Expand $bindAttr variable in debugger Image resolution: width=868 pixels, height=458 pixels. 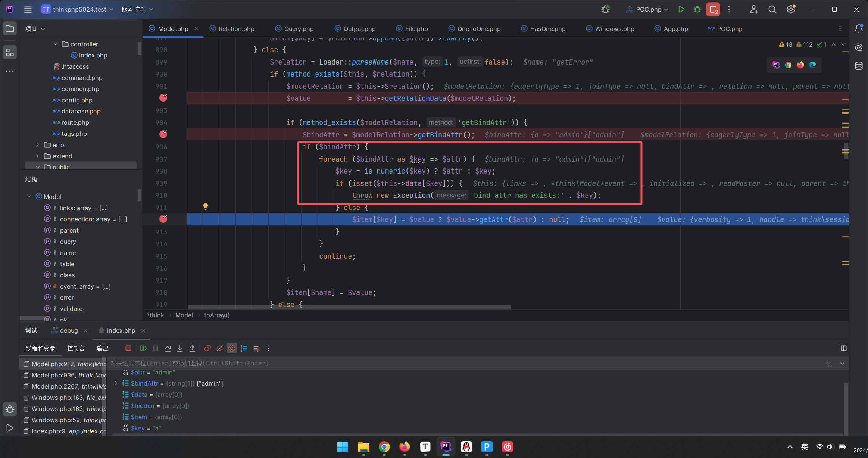point(116,383)
